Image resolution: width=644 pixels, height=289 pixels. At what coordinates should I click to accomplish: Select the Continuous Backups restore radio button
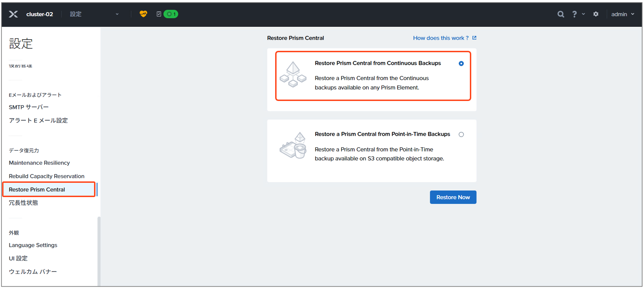(x=461, y=64)
